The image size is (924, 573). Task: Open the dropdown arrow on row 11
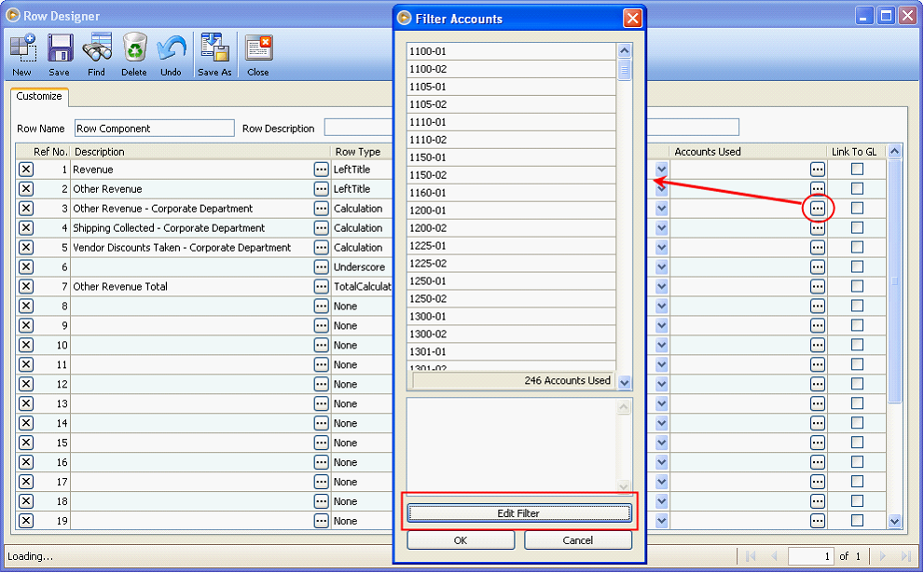tap(661, 364)
